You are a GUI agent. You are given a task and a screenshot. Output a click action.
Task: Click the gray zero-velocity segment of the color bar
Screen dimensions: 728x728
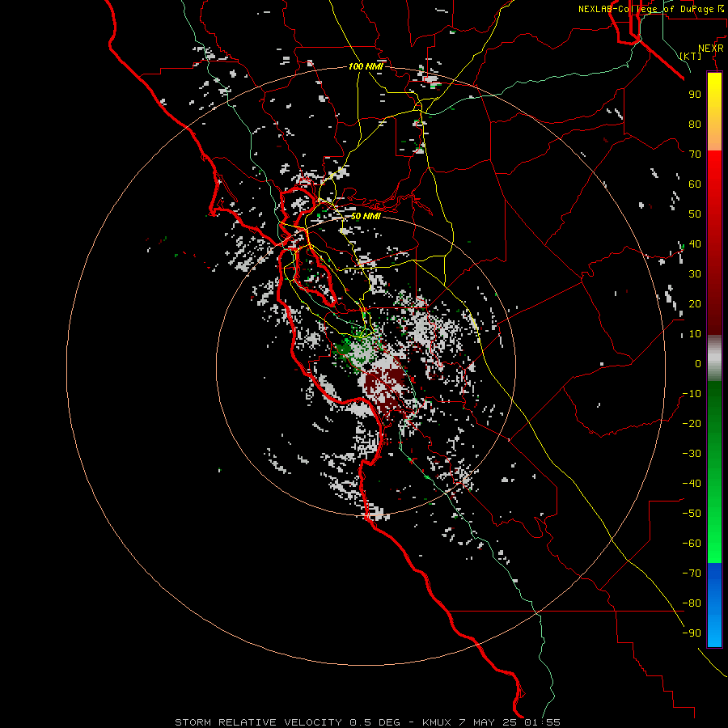point(714,358)
